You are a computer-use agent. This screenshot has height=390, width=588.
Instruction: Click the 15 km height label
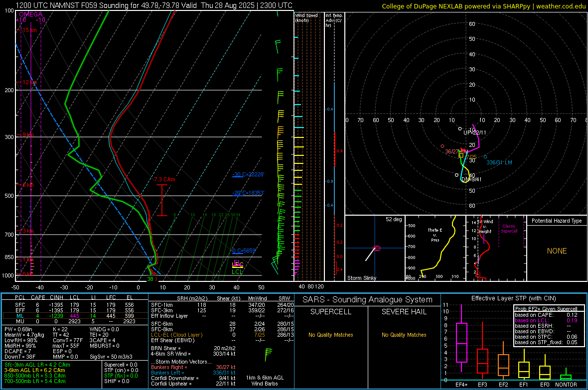click(x=29, y=30)
